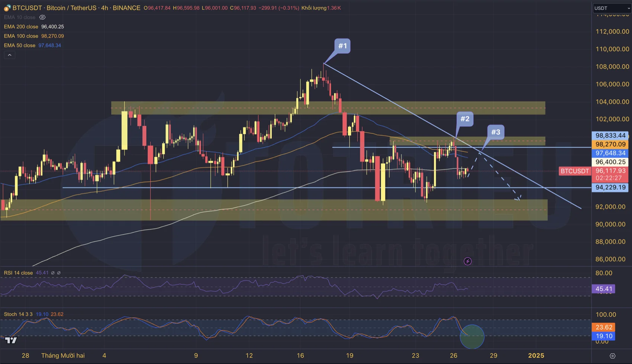Click the red BTCUSDT price label
The width and height of the screenshot is (632, 364).
pyautogui.click(x=575, y=171)
